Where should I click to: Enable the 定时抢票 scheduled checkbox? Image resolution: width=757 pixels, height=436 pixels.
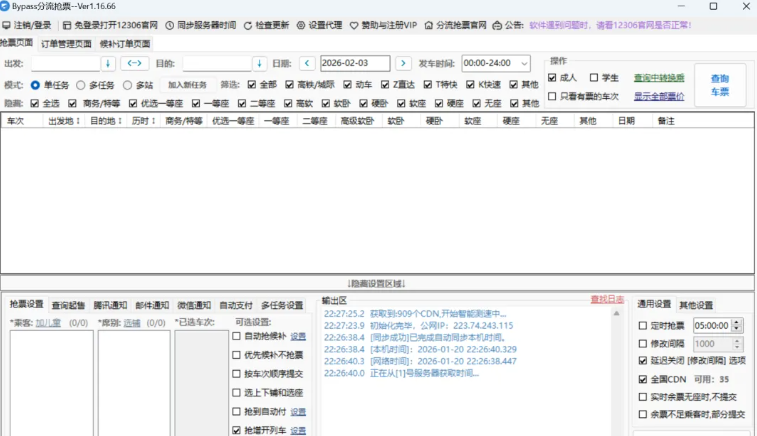[x=643, y=325]
